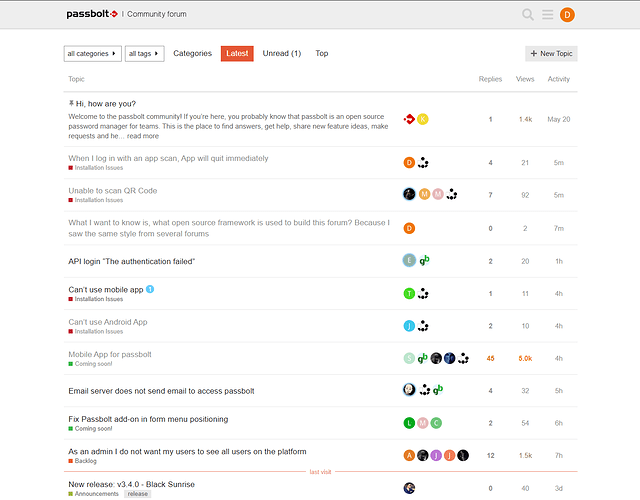Screen dimensions: 640x500
Task: Open topic asking what open source framework
Action: (x=229, y=228)
